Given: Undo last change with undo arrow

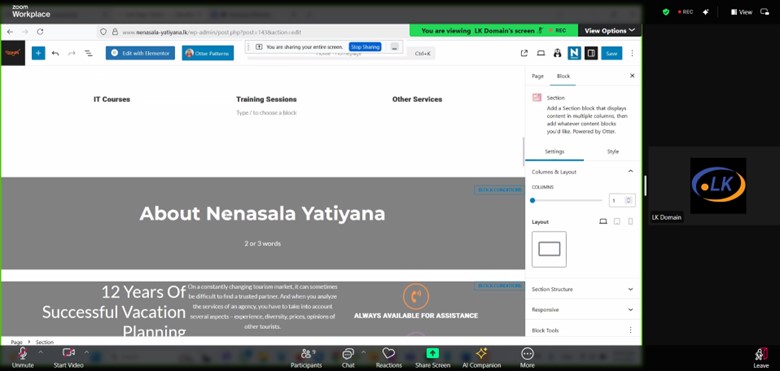Looking at the screenshot, I should click(55, 53).
